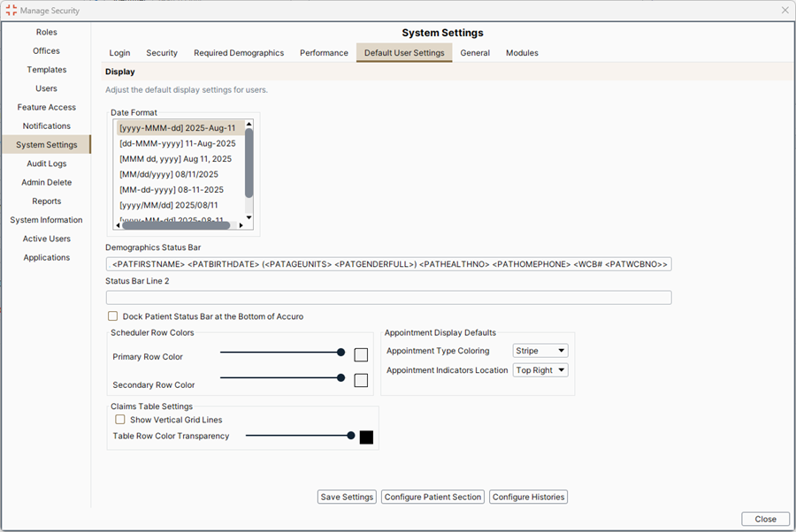The width and height of the screenshot is (796, 532).
Task: Open Audit Logs from the sidebar
Action: coord(46,163)
